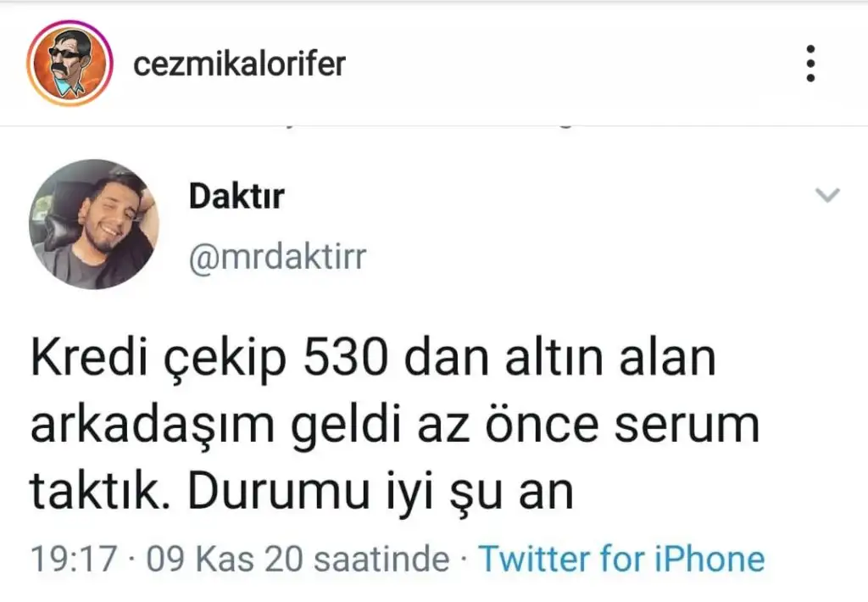Open the three-dot more options menu
The image size is (868, 602).
[x=810, y=64]
